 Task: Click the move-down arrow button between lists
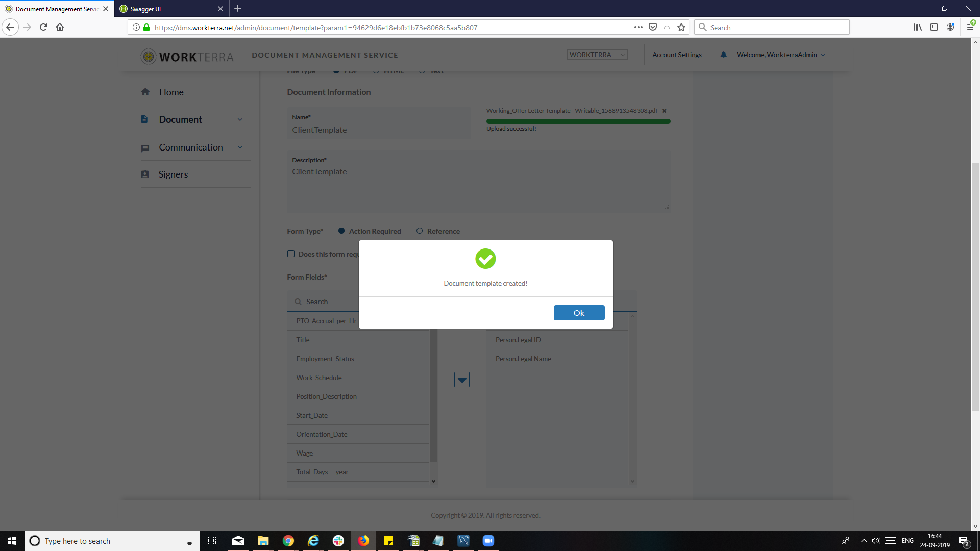click(461, 380)
